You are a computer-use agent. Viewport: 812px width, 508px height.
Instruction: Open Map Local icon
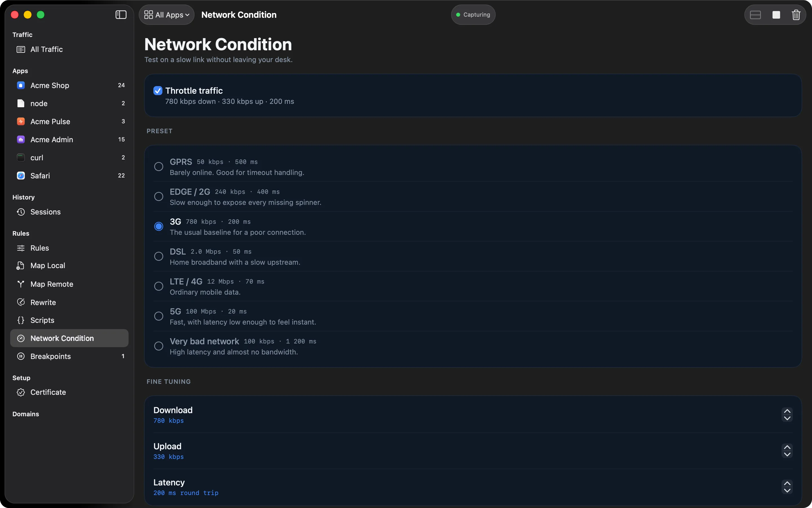coord(21,265)
